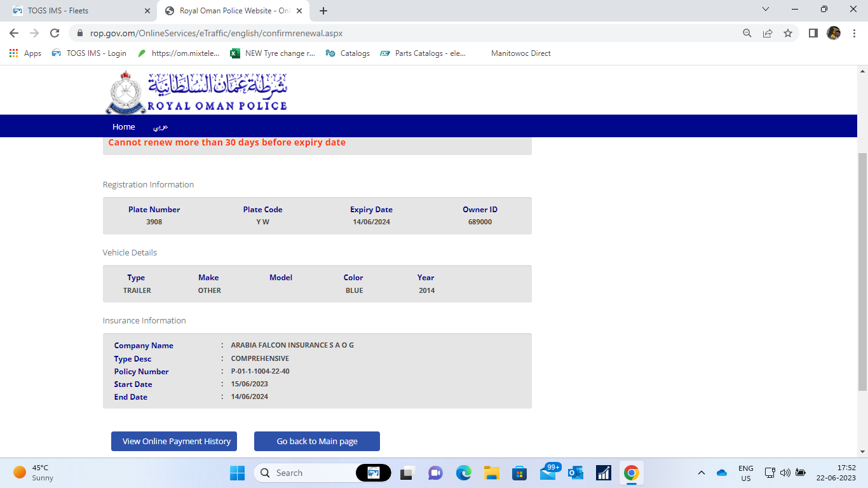Open the Manitowoc Direct bookmark
This screenshot has height=488, width=868.
pyautogui.click(x=520, y=53)
